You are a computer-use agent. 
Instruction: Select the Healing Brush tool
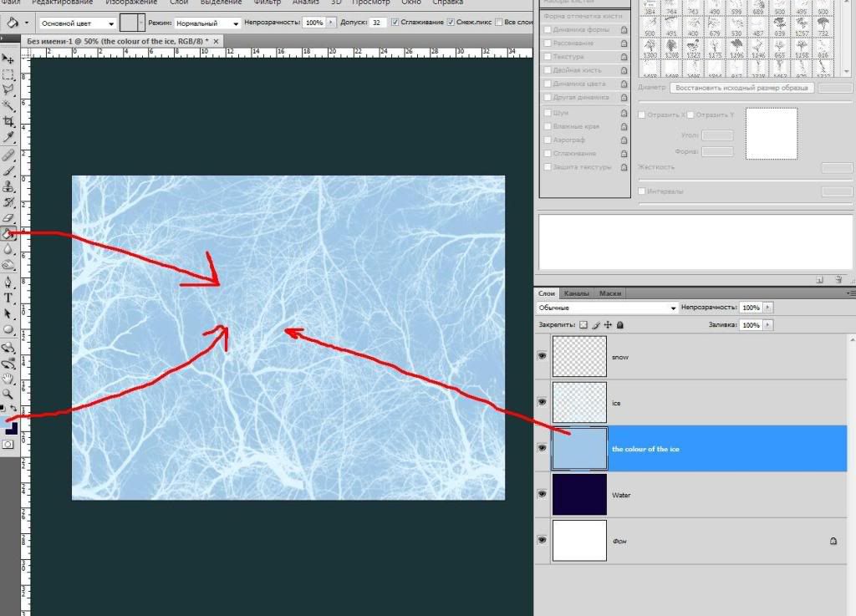(x=8, y=155)
